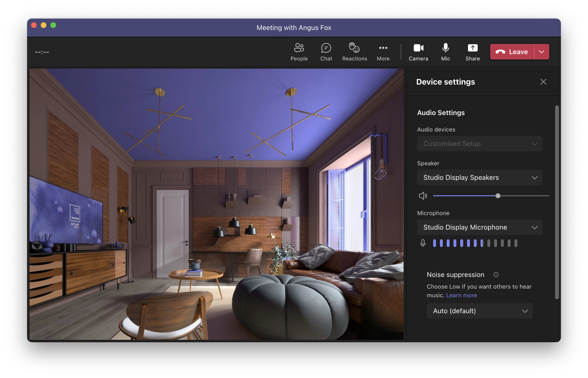This screenshot has height=378, width=588.
Task: Mute the Mic
Action: (x=445, y=52)
